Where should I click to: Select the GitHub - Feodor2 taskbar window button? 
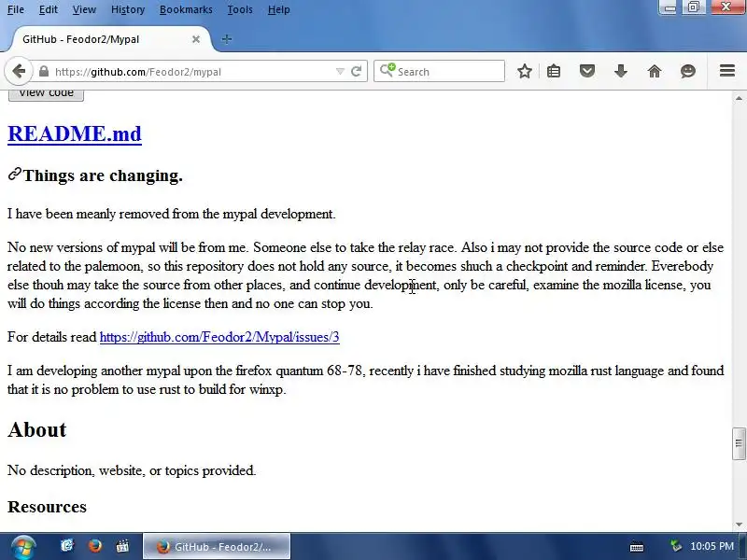(x=217, y=547)
